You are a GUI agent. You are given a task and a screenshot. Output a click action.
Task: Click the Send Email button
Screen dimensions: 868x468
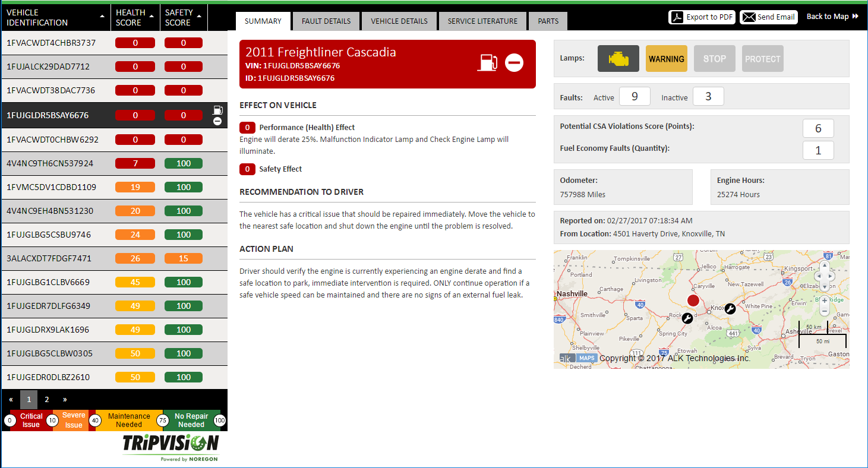click(x=768, y=17)
